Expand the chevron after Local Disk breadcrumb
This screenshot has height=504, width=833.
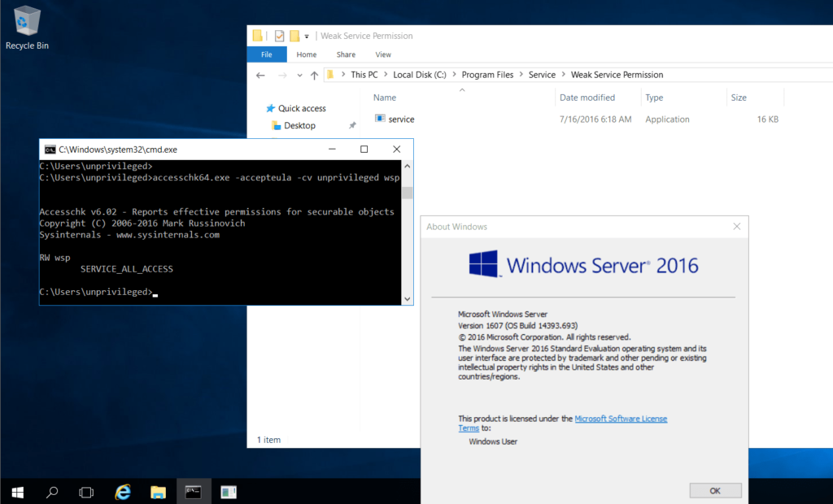pyautogui.click(x=454, y=75)
